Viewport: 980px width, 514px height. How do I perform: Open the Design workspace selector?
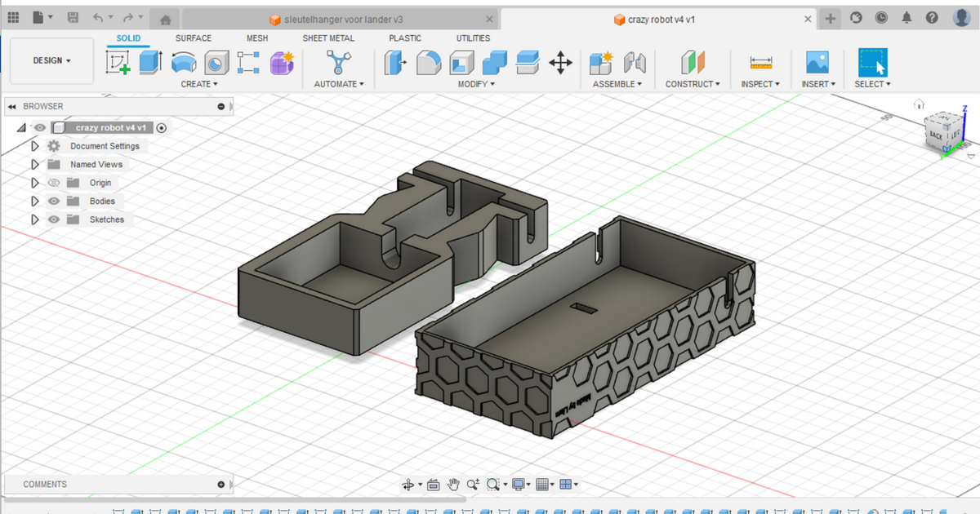[51, 60]
